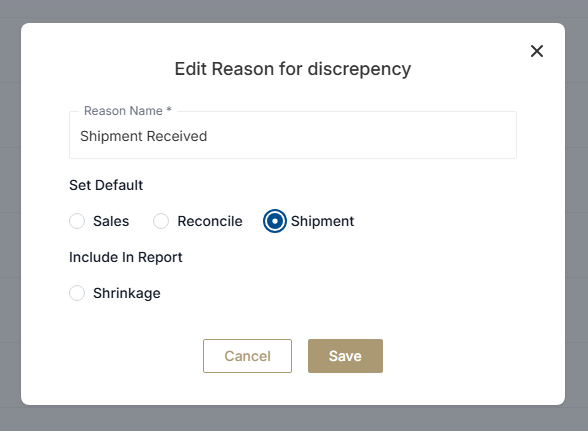Close the Edit Reason dialog with X
Image resolution: width=588 pixels, height=431 pixels.
click(x=537, y=51)
